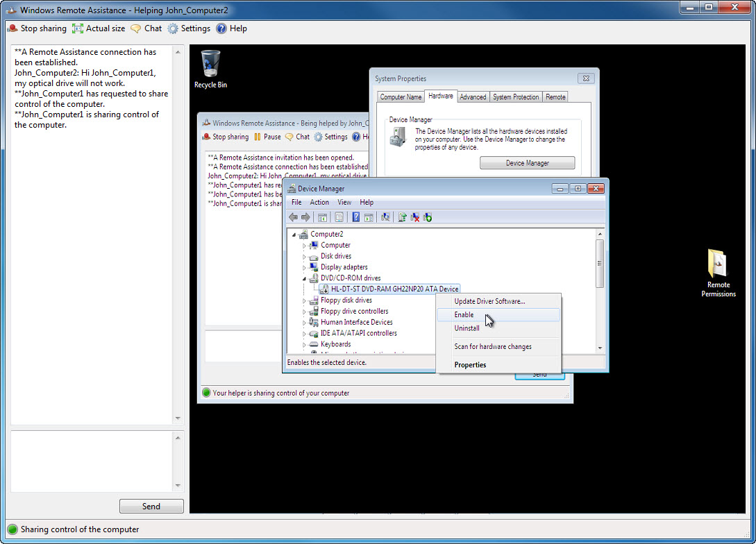Expand the Display adapters category

[x=304, y=268]
